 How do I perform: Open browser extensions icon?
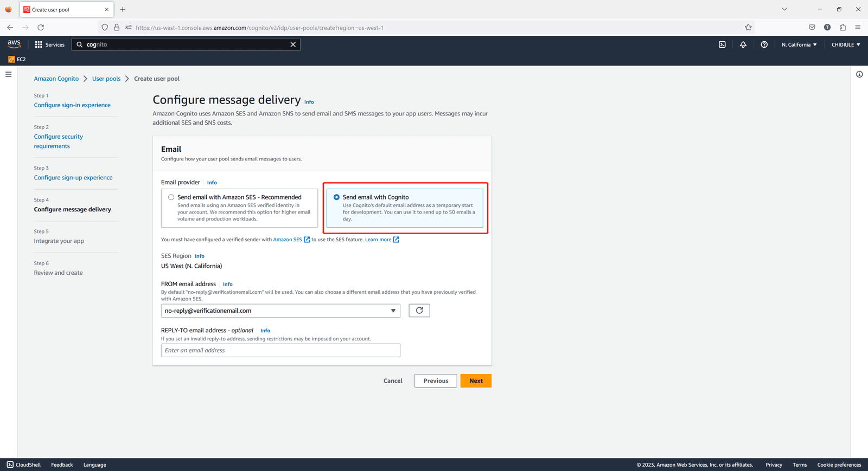tap(843, 27)
